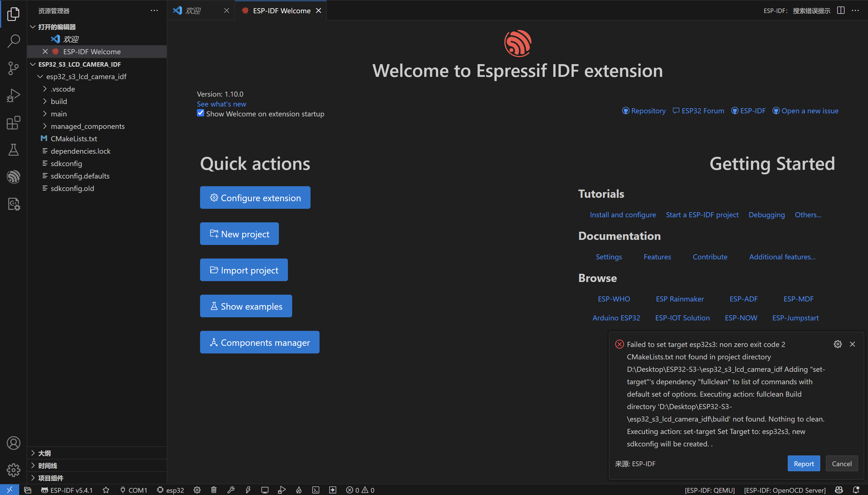Click the full clean trash icon
The width and height of the screenshot is (868, 495).
tap(214, 490)
